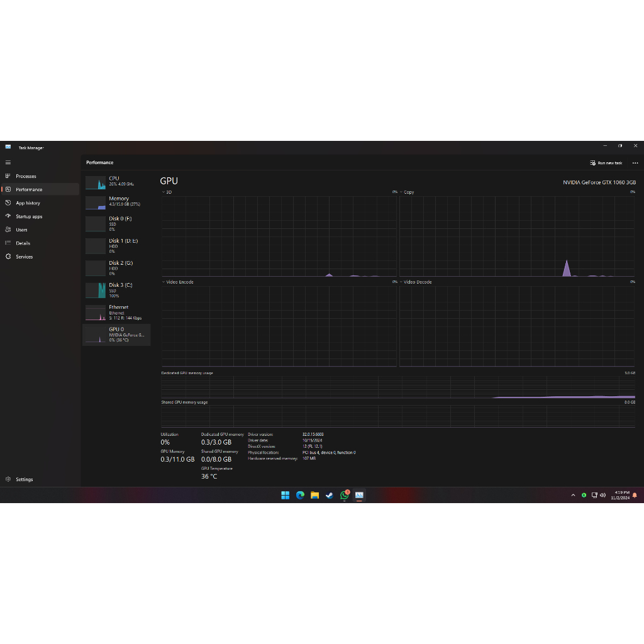644x644 pixels.
Task: Click the Details list icon
Action: [8, 243]
